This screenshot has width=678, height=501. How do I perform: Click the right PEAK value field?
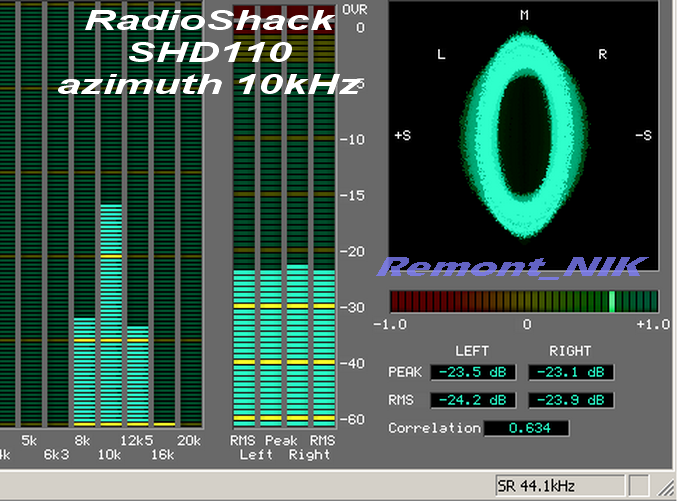(x=570, y=372)
